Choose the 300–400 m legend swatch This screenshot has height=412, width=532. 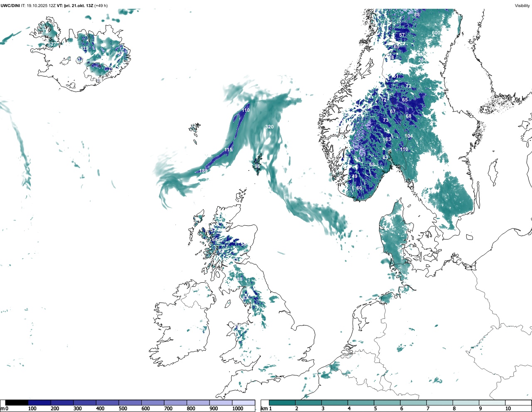click(x=85, y=402)
